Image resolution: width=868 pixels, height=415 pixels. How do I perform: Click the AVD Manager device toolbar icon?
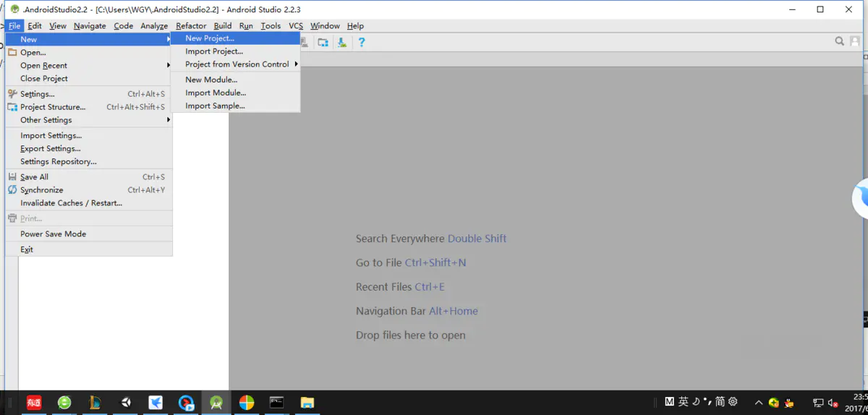[305, 43]
